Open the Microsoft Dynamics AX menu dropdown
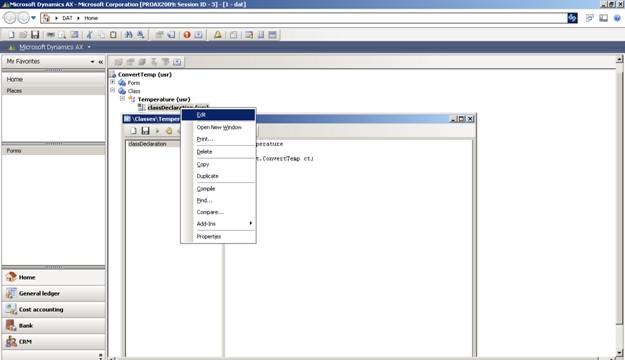Image resolution: width=625 pixels, height=360 pixels. 89,47
